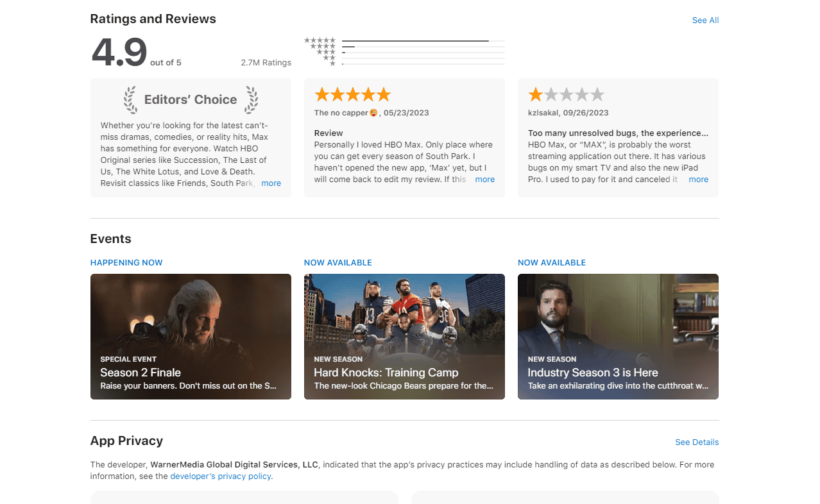This screenshot has height=504, width=820.
Task: Click the one-star row in ratings histogram
Action: (x=332, y=63)
